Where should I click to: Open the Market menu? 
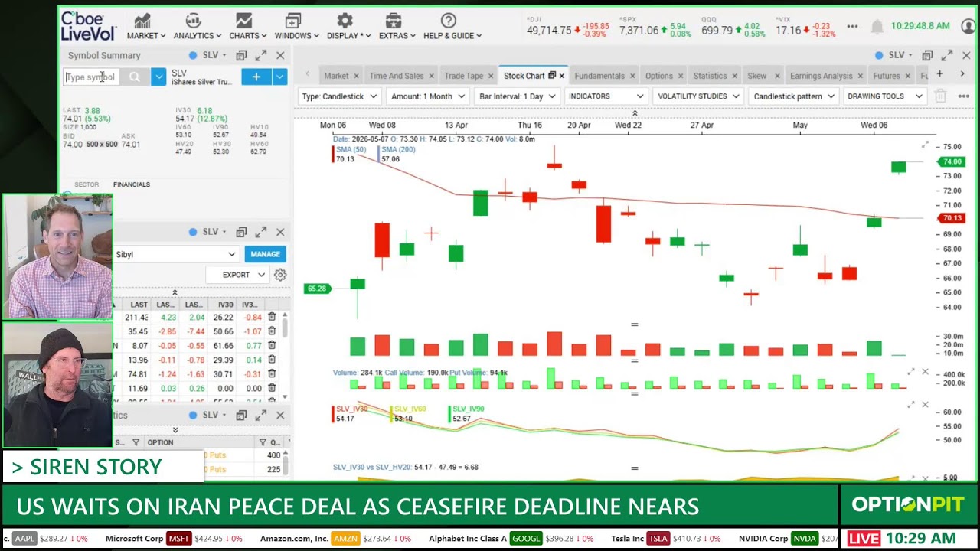tap(145, 27)
